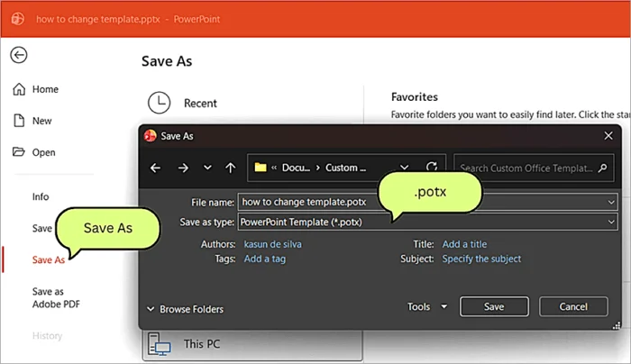Click the PowerPoint icon in Save As dialog title
The width and height of the screenshot is (631, 364).
151,136
